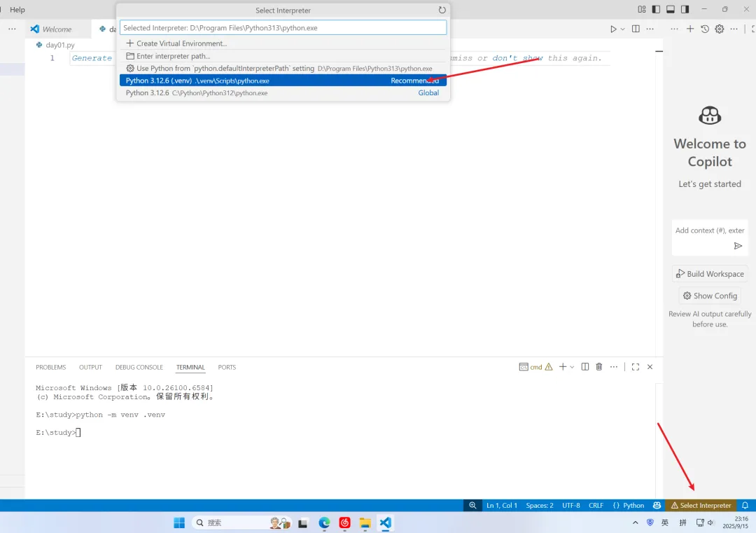Select the Global Python 3.12.6 interpreter
The height and width of the screenshot is (533, 756).
coord(283,92)
